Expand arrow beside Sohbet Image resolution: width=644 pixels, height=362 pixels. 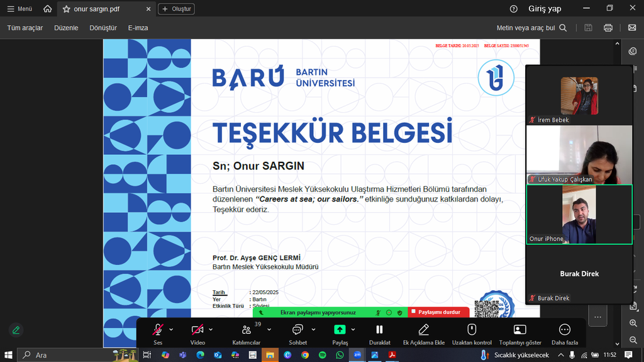313,329
